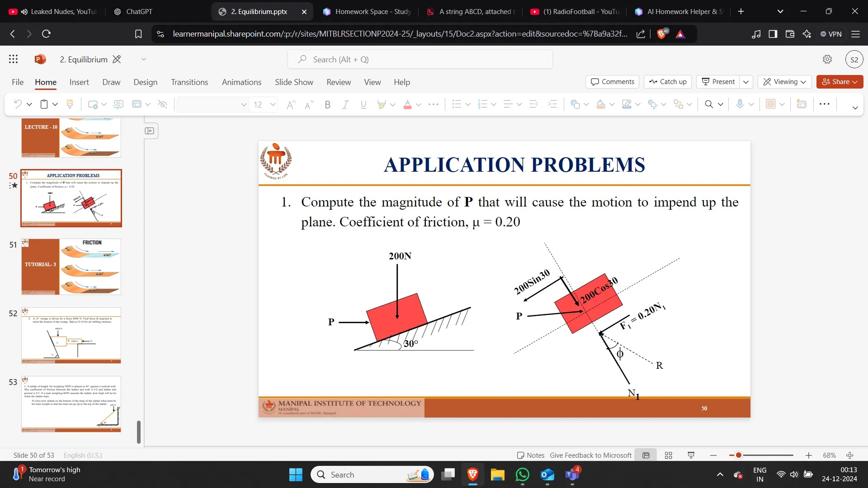Screen dimensions: 868x488
Task: Click the Dictate microphone icon
Action: 740,104
